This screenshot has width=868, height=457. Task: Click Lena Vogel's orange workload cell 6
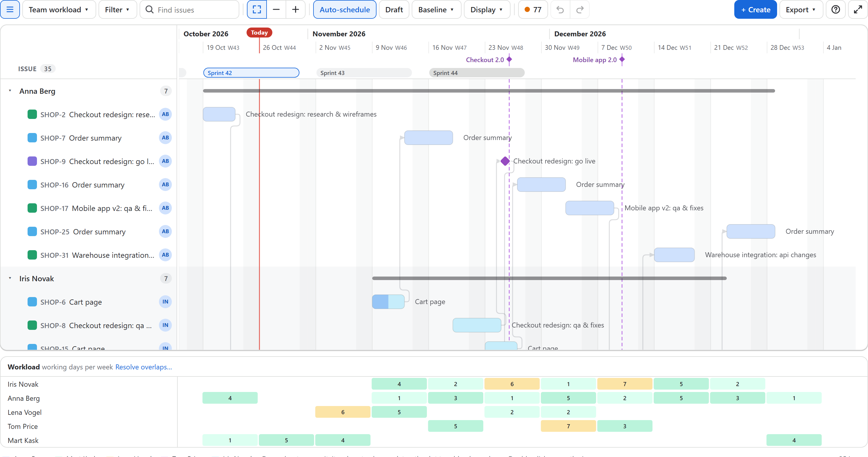pyautogui.click(x=343, y=412)
